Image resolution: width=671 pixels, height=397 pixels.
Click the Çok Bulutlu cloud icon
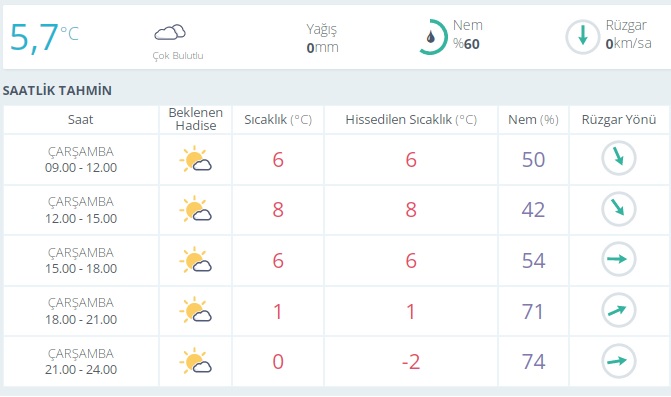coord(170,33)
